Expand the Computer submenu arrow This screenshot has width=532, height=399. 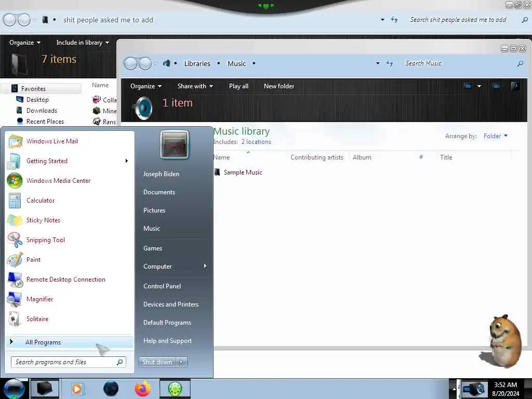coord(205,266)
